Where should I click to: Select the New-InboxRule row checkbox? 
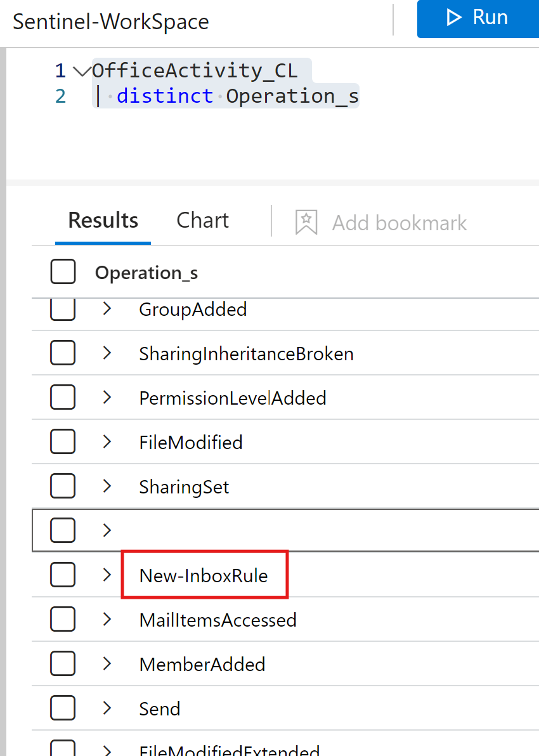[63, 575]
